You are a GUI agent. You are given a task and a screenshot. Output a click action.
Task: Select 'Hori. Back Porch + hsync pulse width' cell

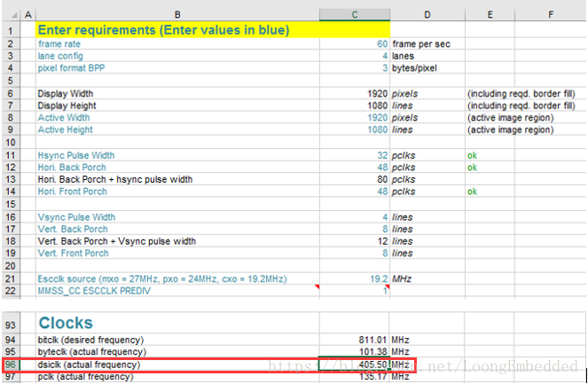coord(177,179)
